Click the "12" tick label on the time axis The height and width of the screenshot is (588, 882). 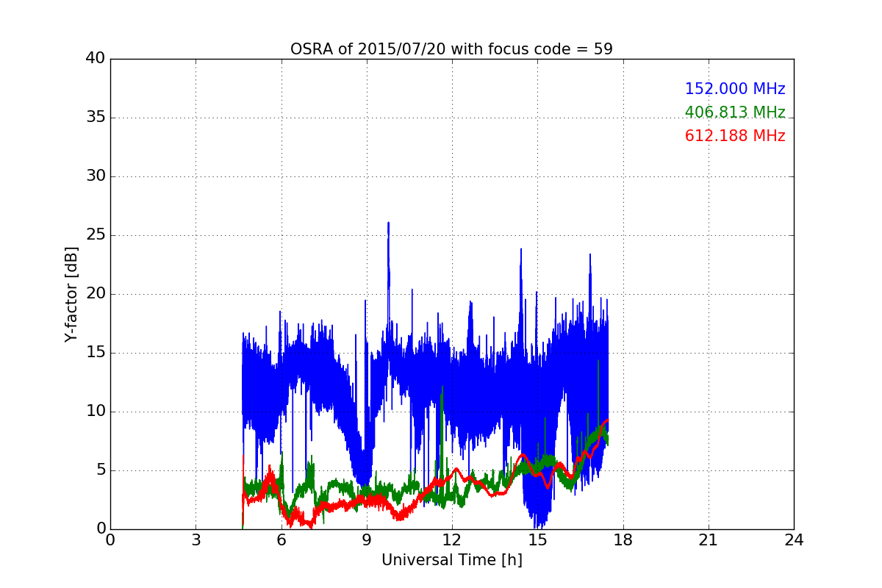tap(452, 540)
